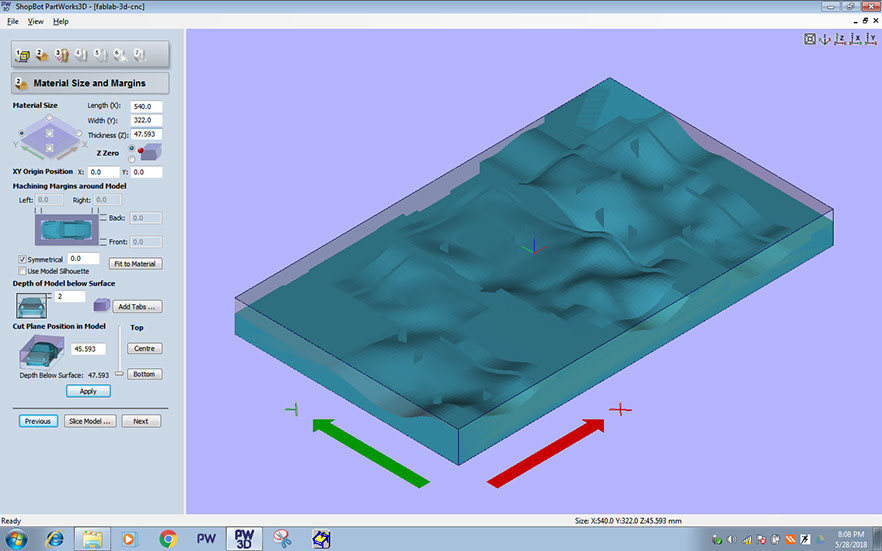
Task: Click Fit to Material button
Action: point(135,264)
